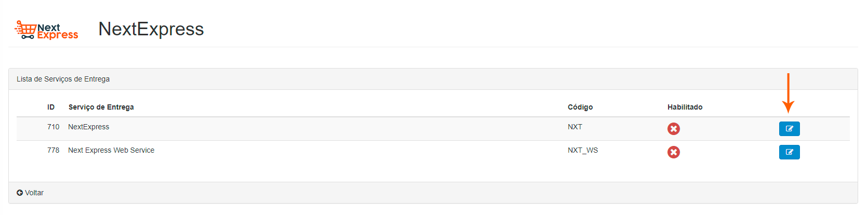Click the NXT_WS code cell
This screenshot has height=215, width=868.
pos(582,150)
